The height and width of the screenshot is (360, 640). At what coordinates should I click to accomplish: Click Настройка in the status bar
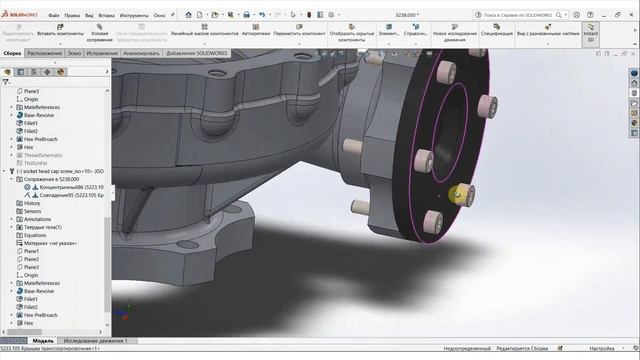602,348
